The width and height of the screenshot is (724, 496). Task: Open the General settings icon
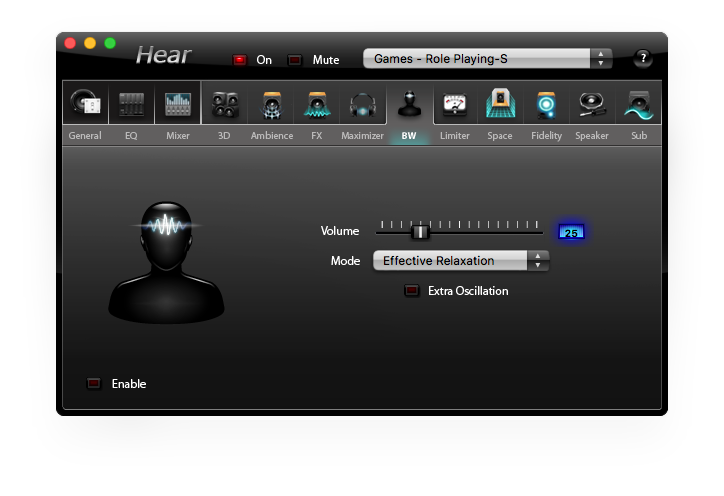[x=85, y=104]
